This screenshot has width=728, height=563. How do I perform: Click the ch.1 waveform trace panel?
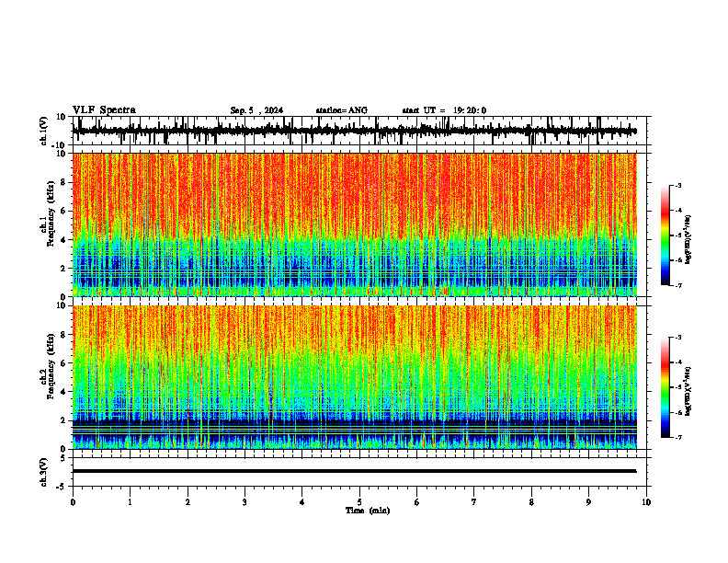tap(361, 131)
